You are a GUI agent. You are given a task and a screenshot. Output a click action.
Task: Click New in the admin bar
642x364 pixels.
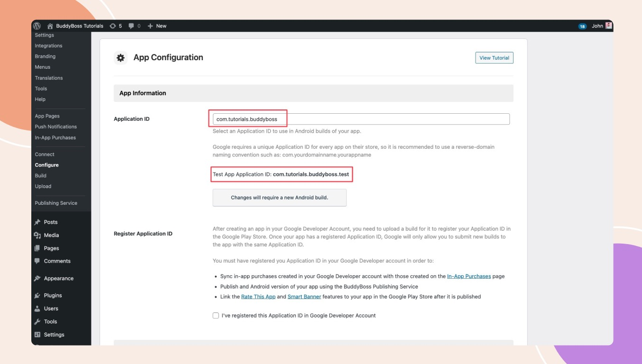point(161,26)
